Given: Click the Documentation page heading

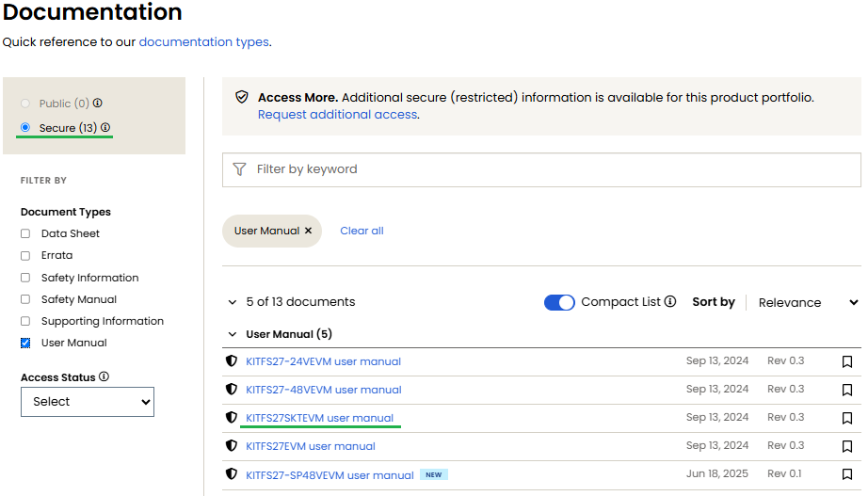Looking at the screenshot, I should 92,12.
